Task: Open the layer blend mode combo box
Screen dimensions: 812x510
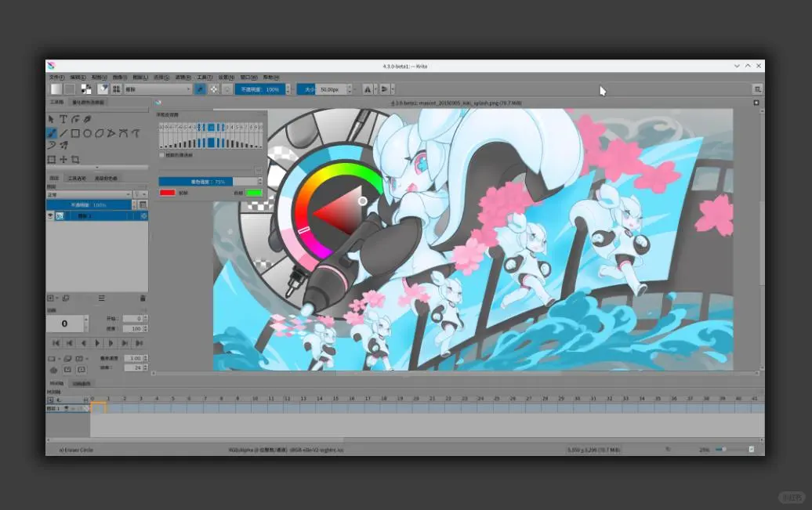Action: [89, 194]
